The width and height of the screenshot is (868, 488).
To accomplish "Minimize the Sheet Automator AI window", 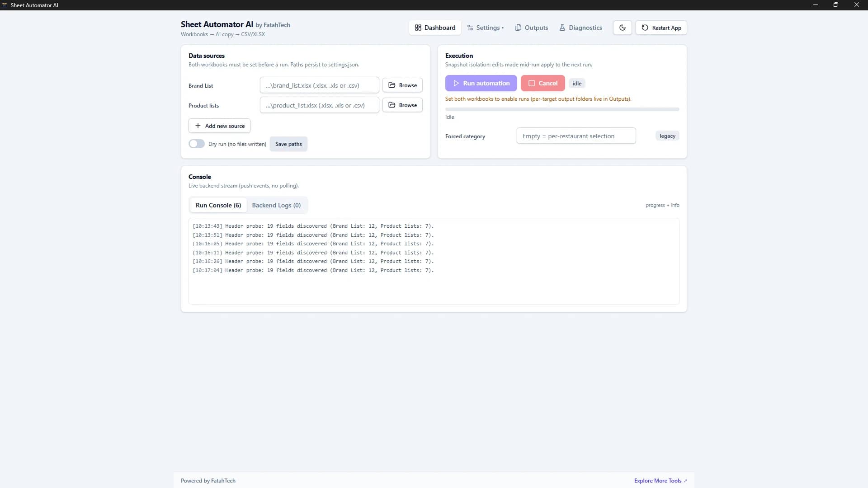I will click(x=816, y=5).
